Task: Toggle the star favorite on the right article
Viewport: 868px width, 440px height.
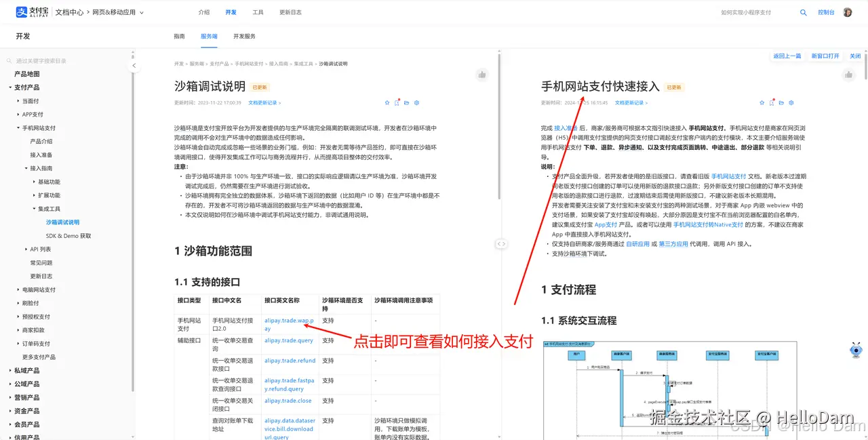Action: (761, 102)
